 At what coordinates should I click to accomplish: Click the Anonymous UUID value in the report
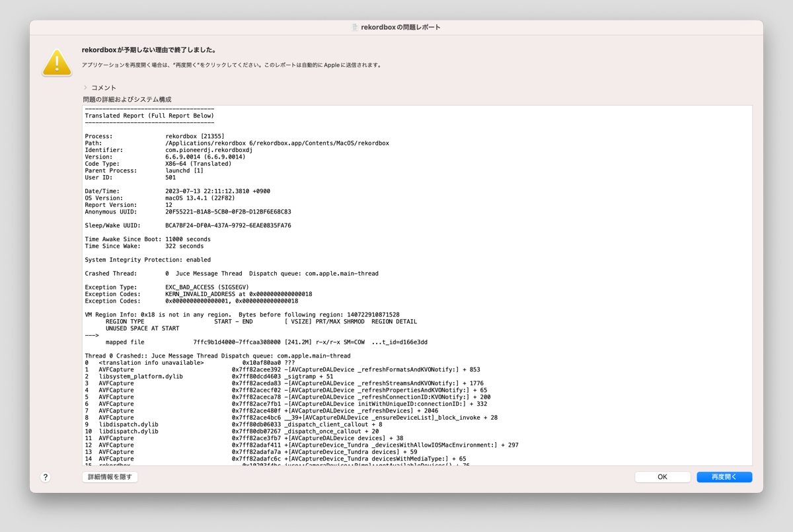[x=228, y=211]
